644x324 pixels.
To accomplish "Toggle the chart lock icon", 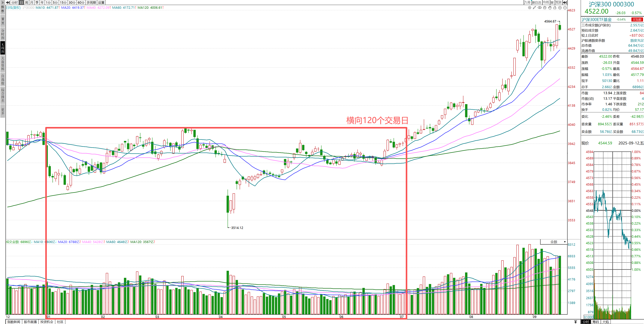I will [555, 8].
